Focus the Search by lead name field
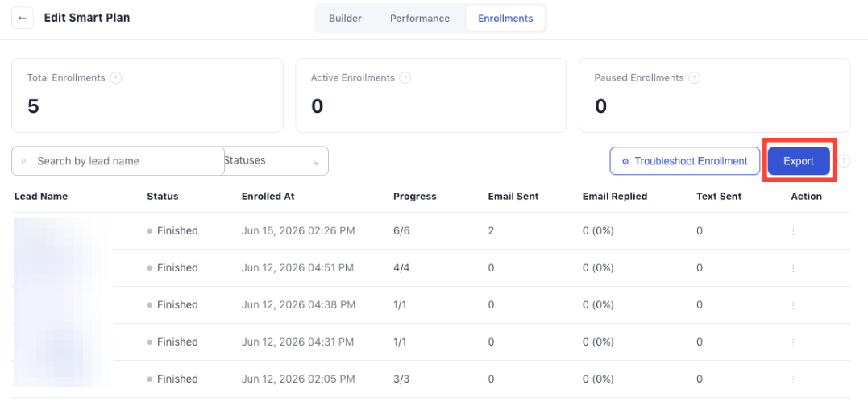The width and height of the screenshot is (868, 414). pyautogui.click(x=118, y=161)
